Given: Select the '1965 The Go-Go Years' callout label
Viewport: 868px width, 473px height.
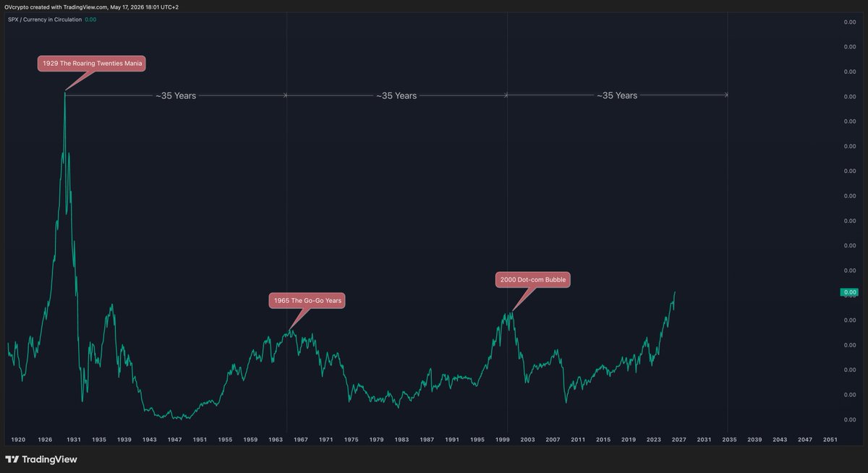Looking at the screenshot, I should point(307,300).
